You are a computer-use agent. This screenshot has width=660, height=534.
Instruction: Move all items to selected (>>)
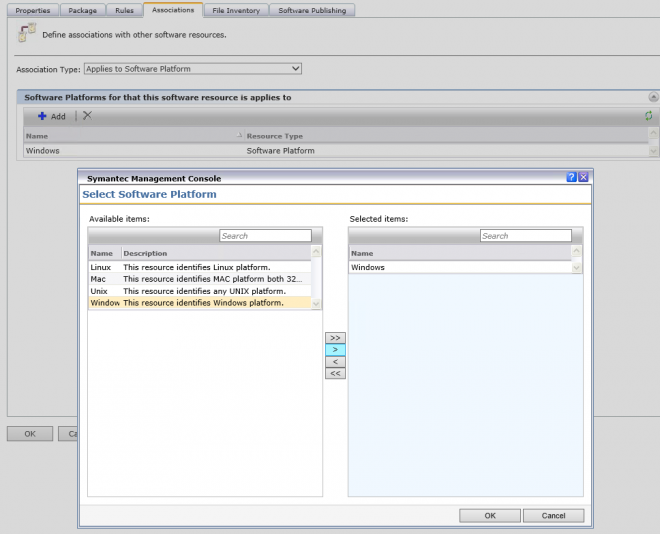pos(335,338)
